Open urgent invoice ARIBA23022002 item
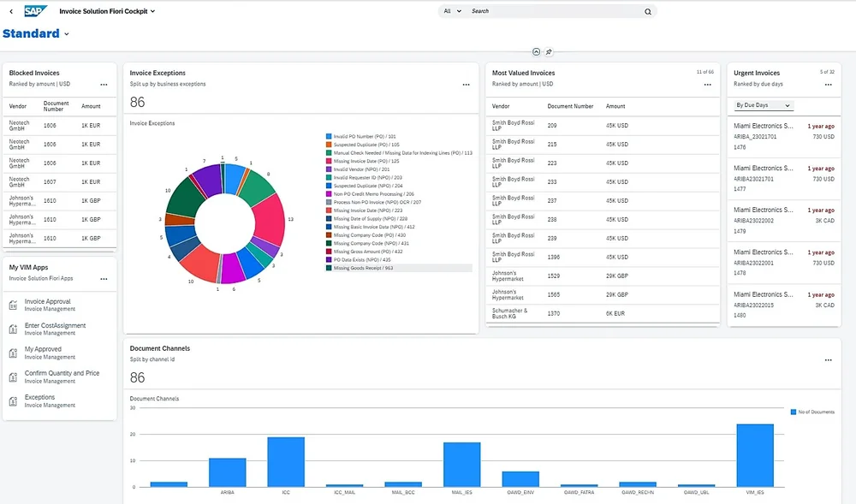 [x=784, y=221]
